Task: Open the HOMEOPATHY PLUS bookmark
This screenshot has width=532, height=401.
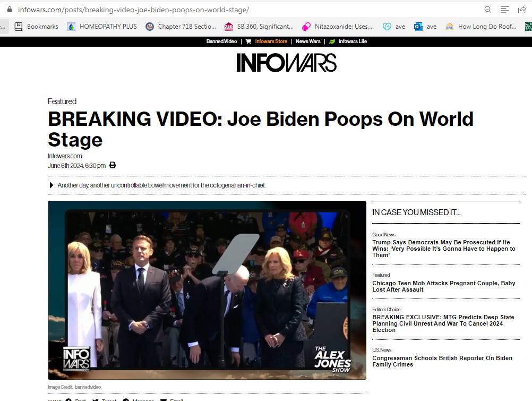Action: pyautogui.click(x=102, y=27)
